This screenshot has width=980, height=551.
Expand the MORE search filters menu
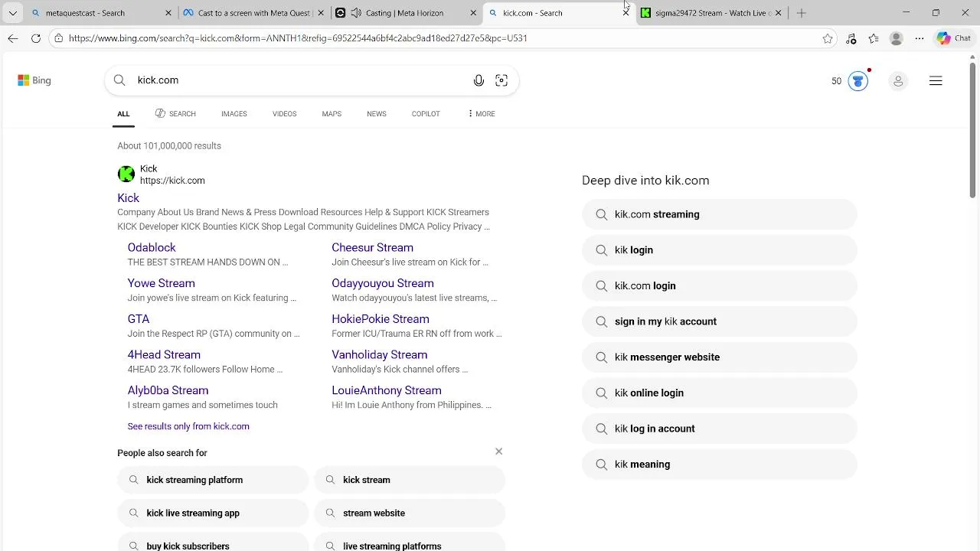481,114
